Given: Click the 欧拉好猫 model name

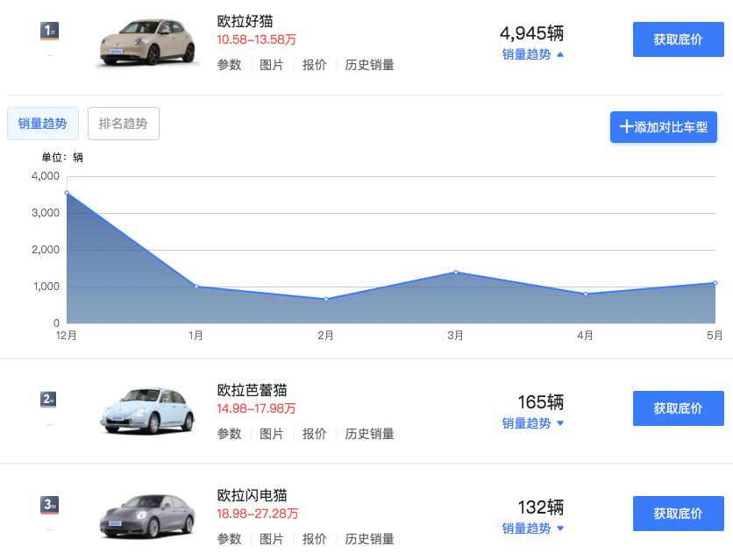Looking at the screenshot, I should [x=245, y=22].
